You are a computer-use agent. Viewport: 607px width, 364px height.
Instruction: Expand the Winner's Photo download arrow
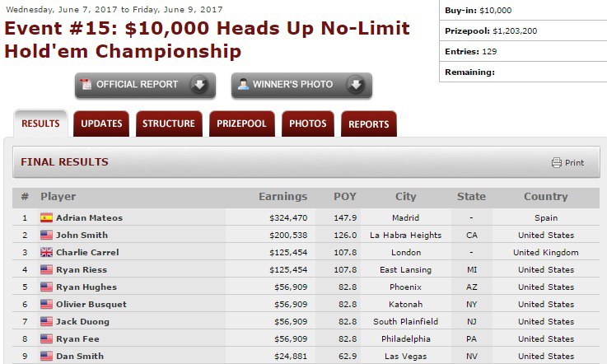click(355, 84)
